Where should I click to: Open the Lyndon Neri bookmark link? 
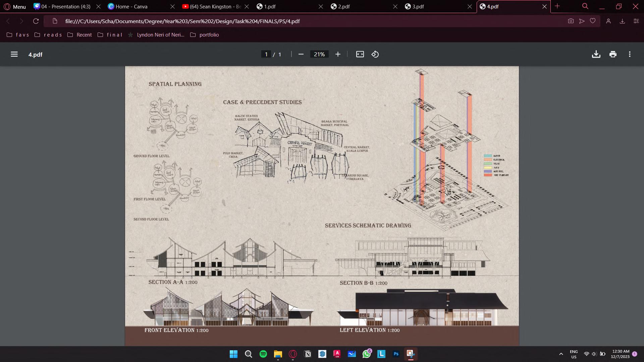[x=160, y=35]
